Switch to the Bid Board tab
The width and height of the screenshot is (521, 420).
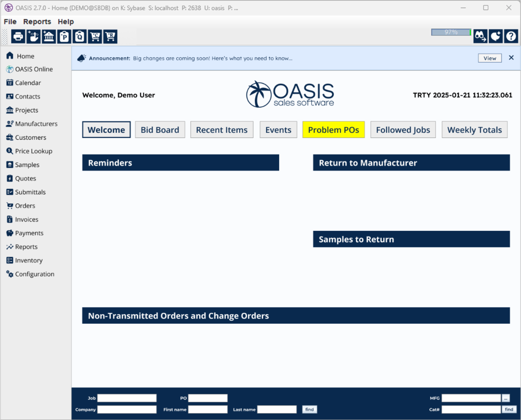pos(160,130)
